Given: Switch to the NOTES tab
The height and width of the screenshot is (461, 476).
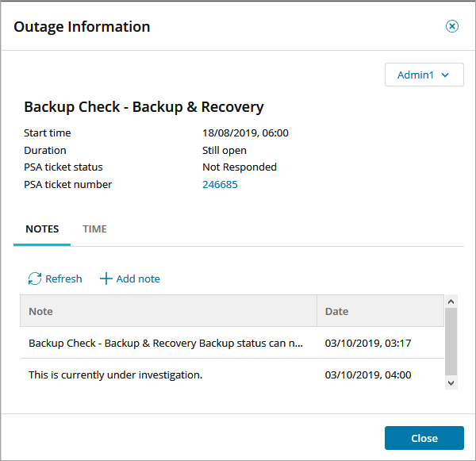Looking at the screenshot, I should (42, 229).
